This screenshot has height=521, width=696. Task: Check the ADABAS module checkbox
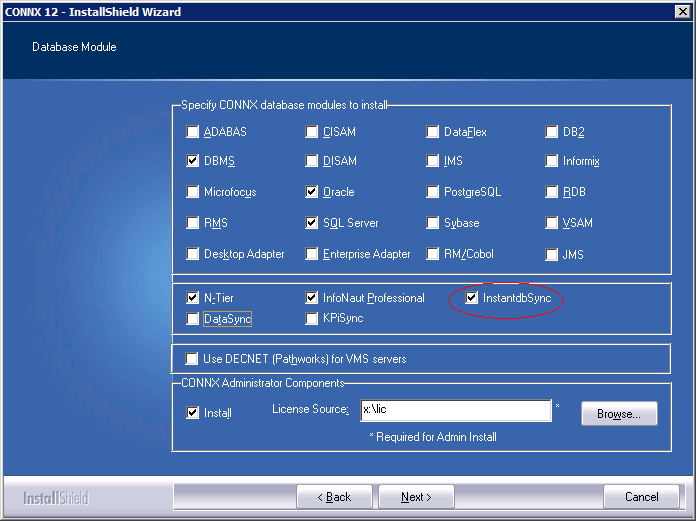tap(192, 132)
